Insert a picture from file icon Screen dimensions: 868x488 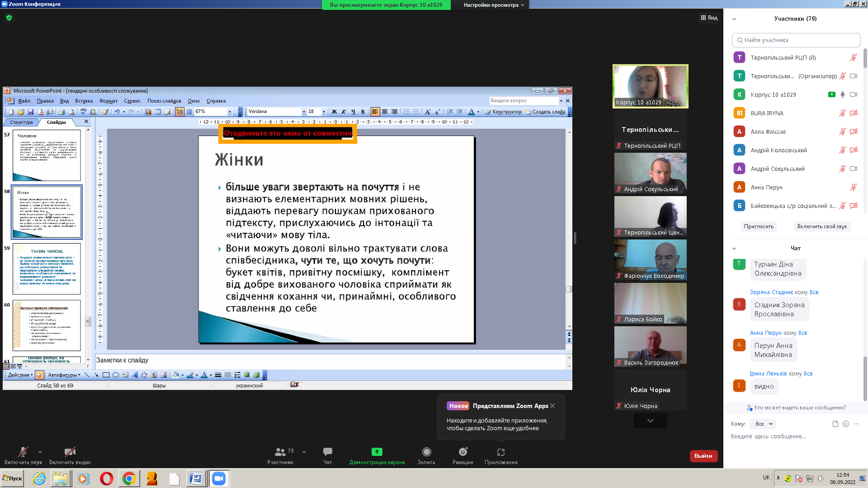pos(164,375)
